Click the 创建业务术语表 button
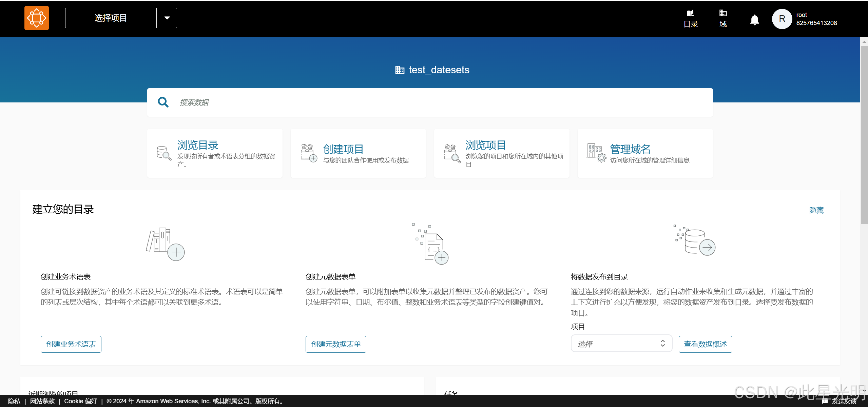Image resolution: width=868 pixels, height=407 pixels. coord(71,344)
